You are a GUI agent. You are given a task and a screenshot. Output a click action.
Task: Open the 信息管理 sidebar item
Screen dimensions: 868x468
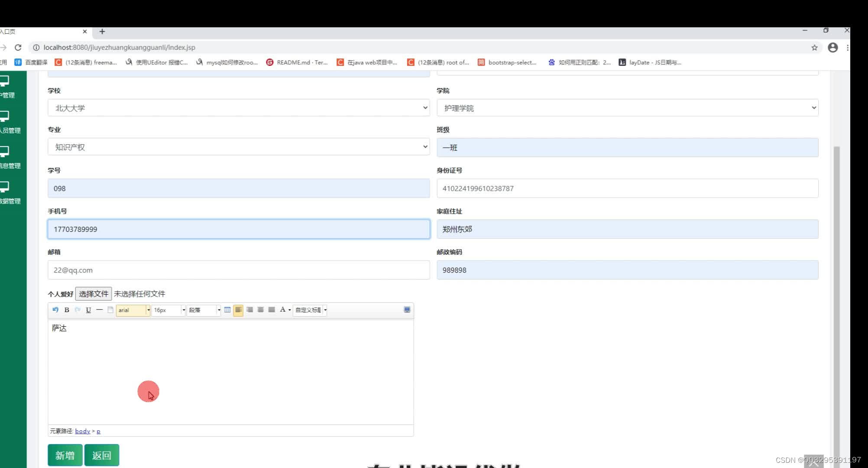click(x=10, y=158)
